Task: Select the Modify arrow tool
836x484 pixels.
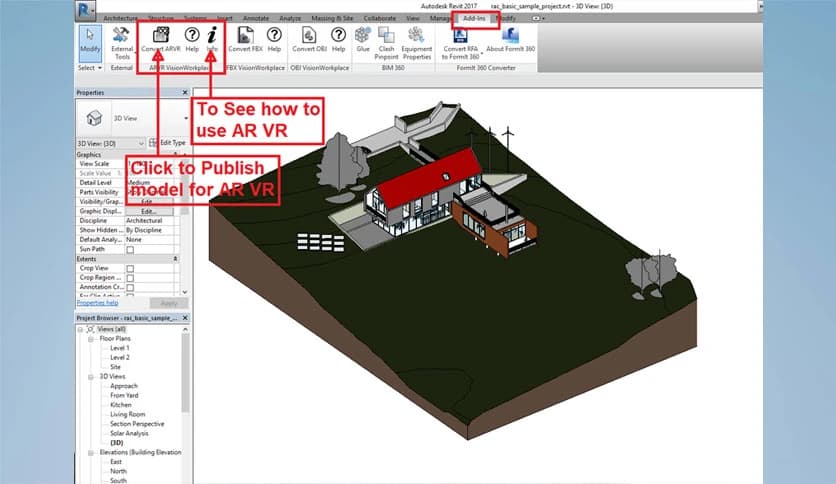Action: click(90, 41)
